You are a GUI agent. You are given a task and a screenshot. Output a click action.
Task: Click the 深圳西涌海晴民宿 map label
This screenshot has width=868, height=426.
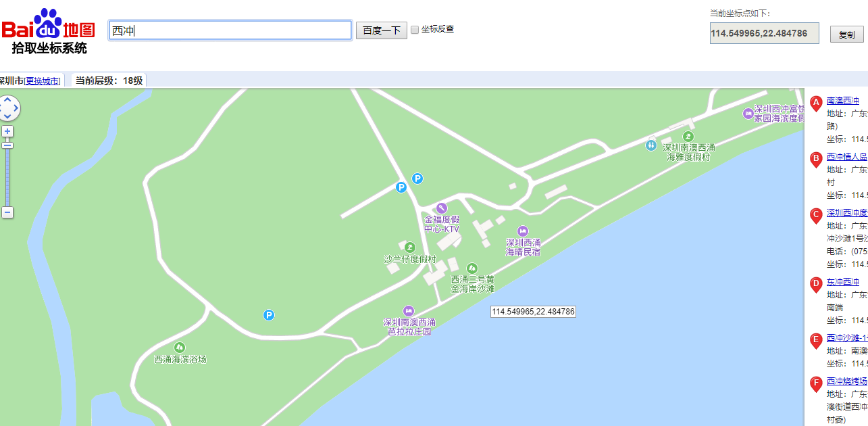(x=524, y=247)
